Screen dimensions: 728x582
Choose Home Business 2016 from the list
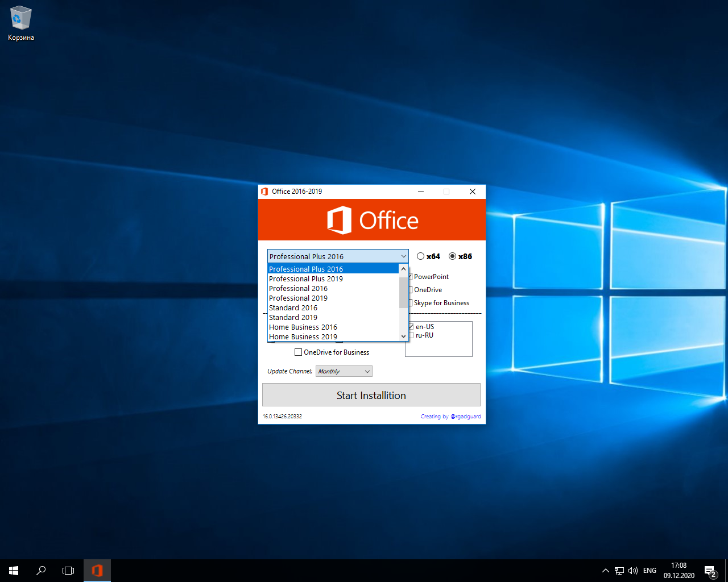(x=333, y=327)
